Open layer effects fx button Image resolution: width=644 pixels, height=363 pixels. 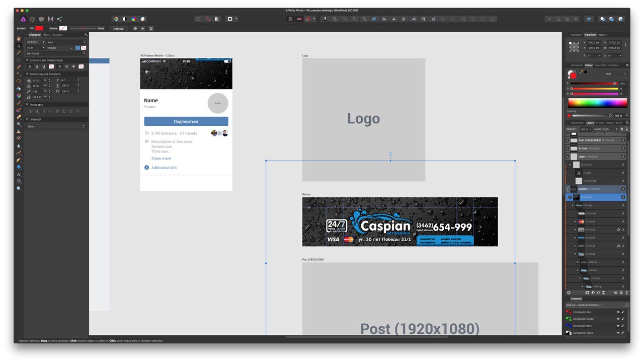(x=598, y=293)
